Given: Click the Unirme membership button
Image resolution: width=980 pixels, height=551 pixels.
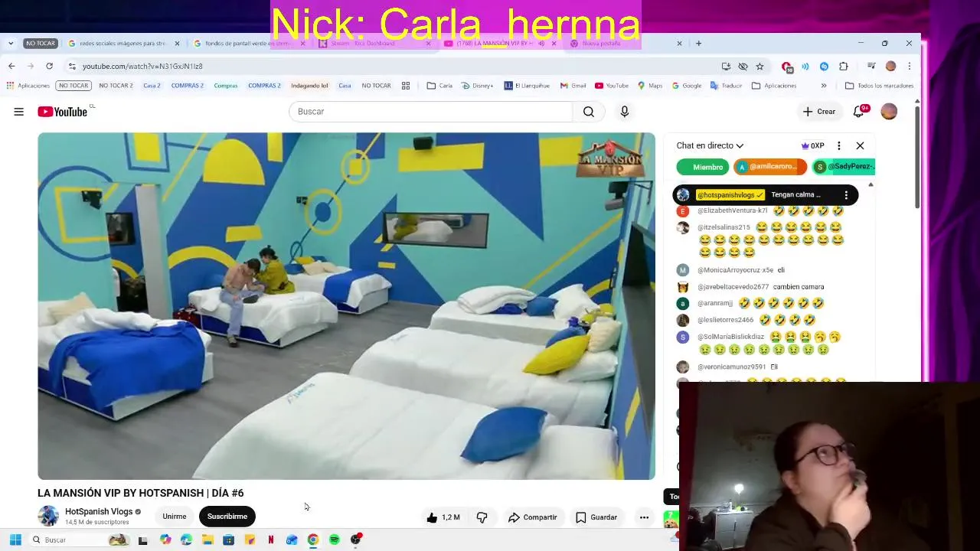Looking at the screenshot, I should click(x=174, y=517).
